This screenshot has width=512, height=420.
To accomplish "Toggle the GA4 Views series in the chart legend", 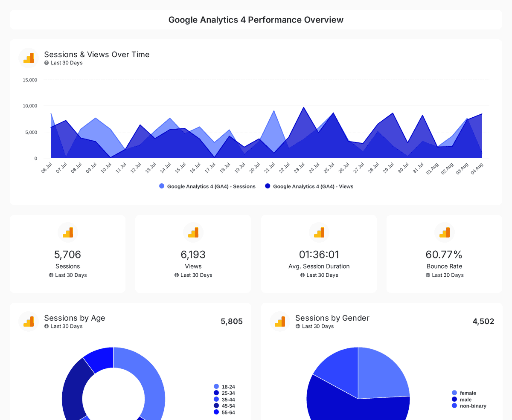I will tap(309, 186).
